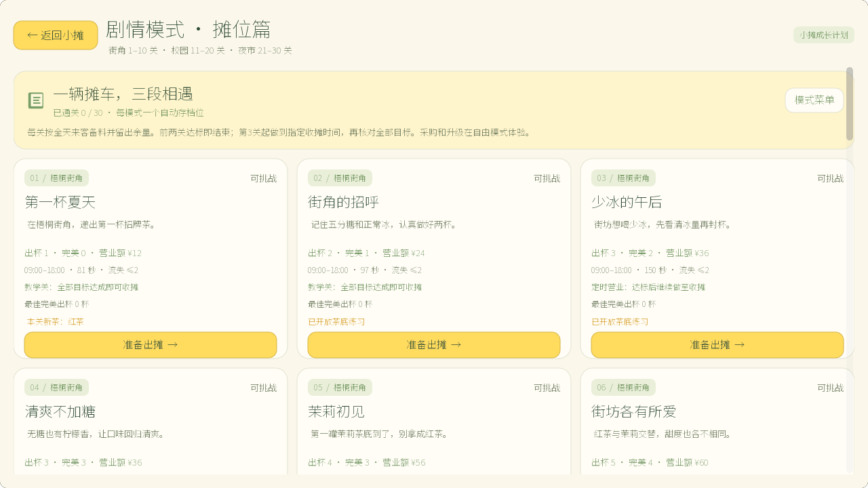The image size is (868, 488).
Task: Click description 红茶与茉莉交替
Action: click(662, 434)
